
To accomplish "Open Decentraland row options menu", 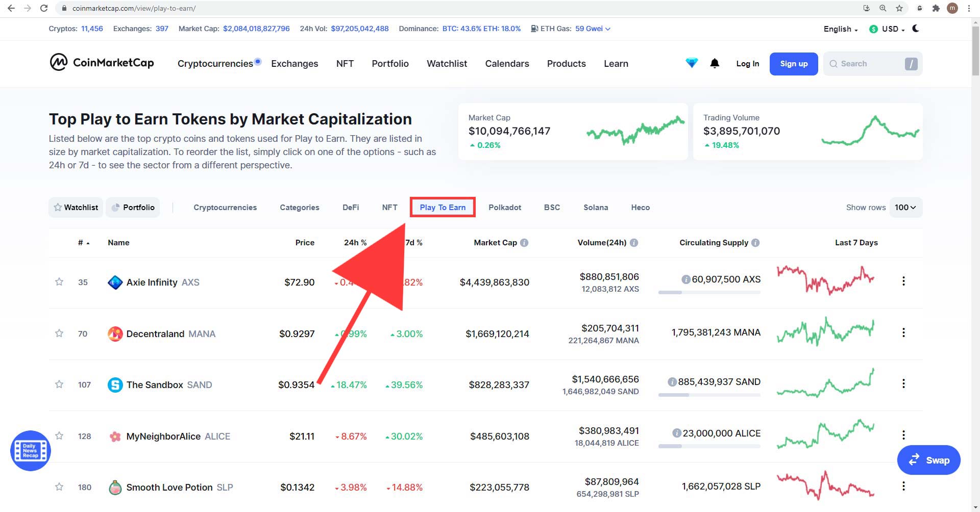I will click(903, 332).
